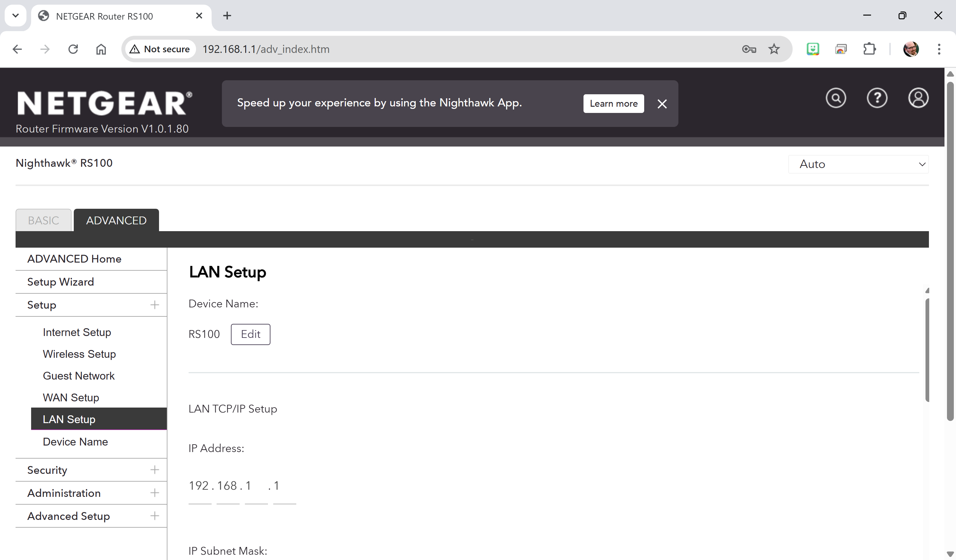The width and height of the screenshot is (956, 560).
Task: Open Wireless Setup page
Action: [79, 354]
